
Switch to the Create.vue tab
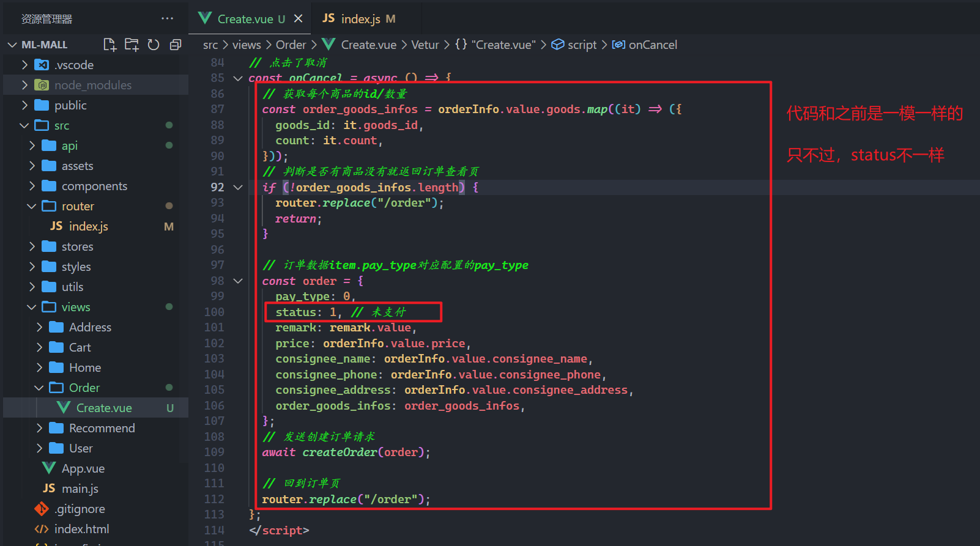click(250, 18)
